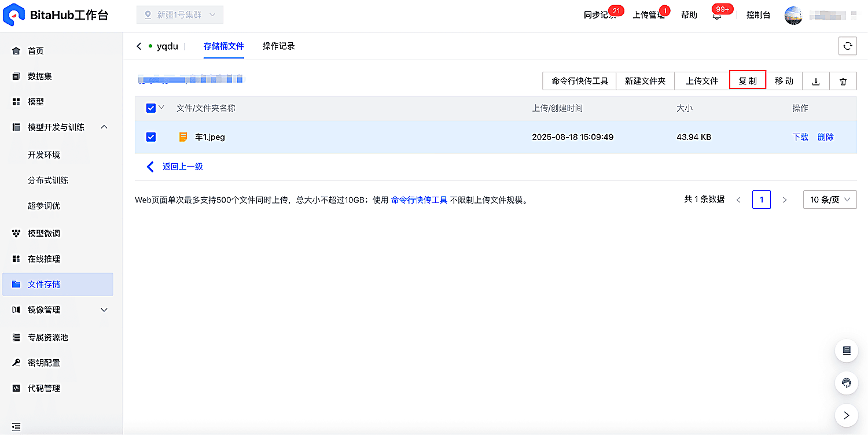Image resolution: width=868 pixels, height=435 pixels.
Task: Open selection dropdown arrow next to header checkbox
Action: [x=161, y=107]
